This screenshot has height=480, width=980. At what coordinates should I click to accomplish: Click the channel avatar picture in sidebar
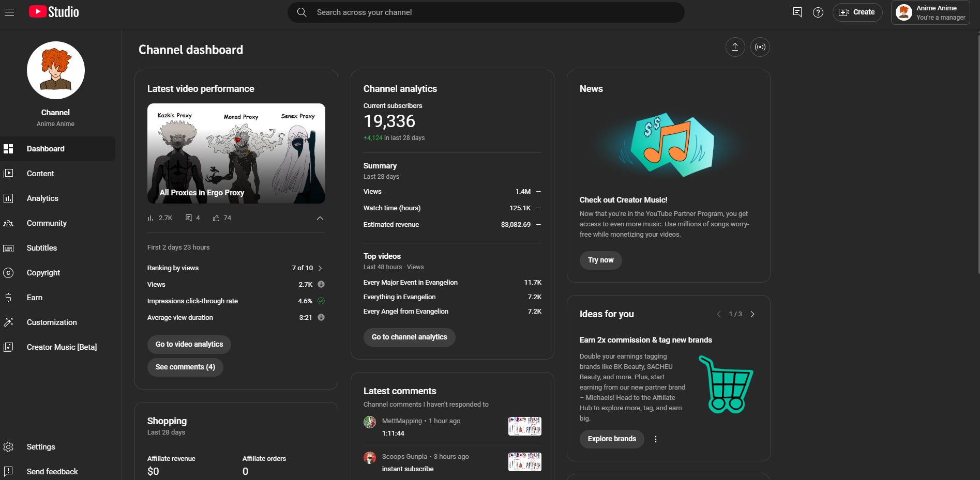point(56,70)
